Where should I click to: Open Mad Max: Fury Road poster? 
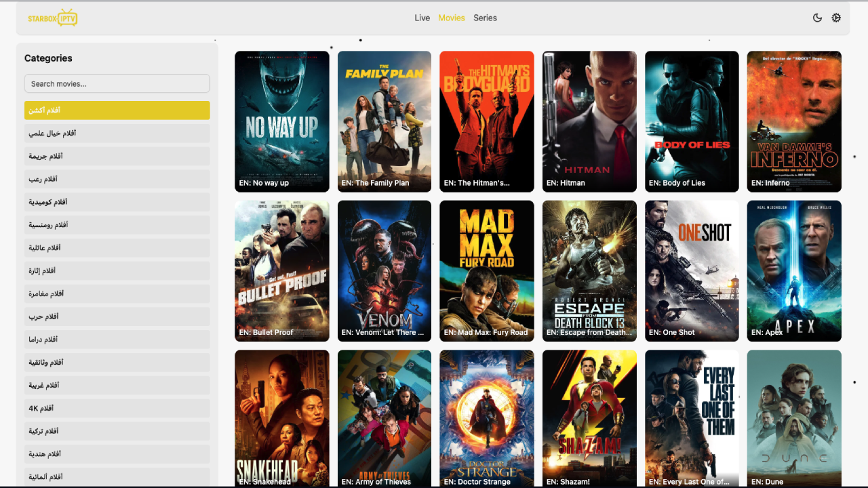[x=487, y=271]
